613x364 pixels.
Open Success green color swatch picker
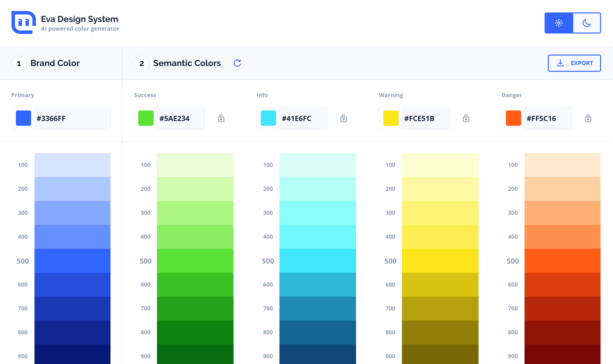tap(146, 118)
